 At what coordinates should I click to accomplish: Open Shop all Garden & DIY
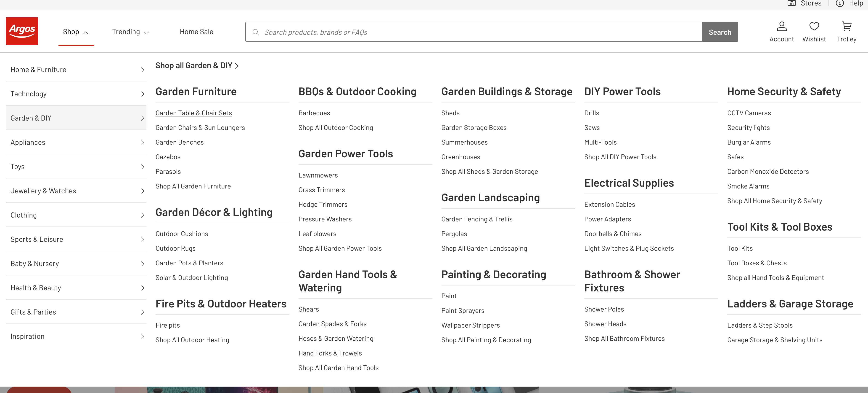tap(194, 65)
